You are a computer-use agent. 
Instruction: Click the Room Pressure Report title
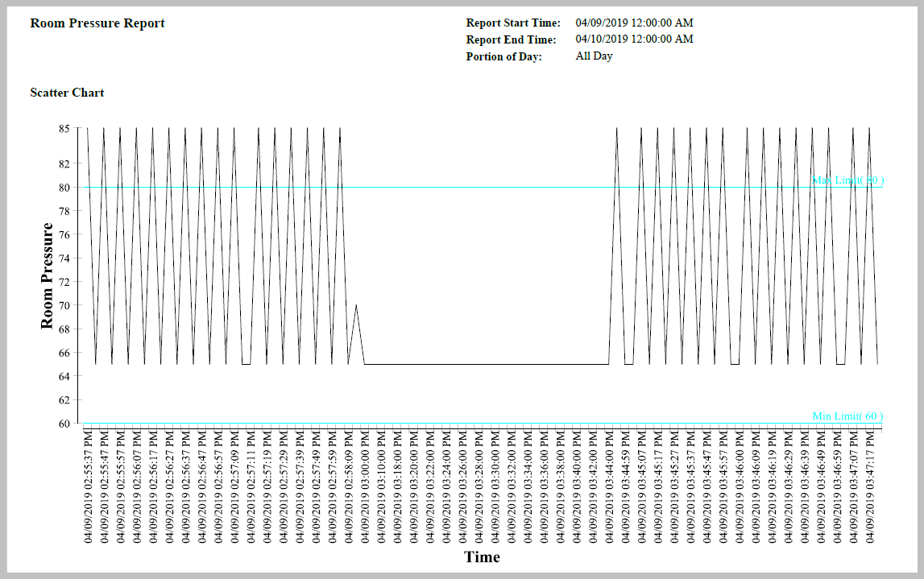97,23
